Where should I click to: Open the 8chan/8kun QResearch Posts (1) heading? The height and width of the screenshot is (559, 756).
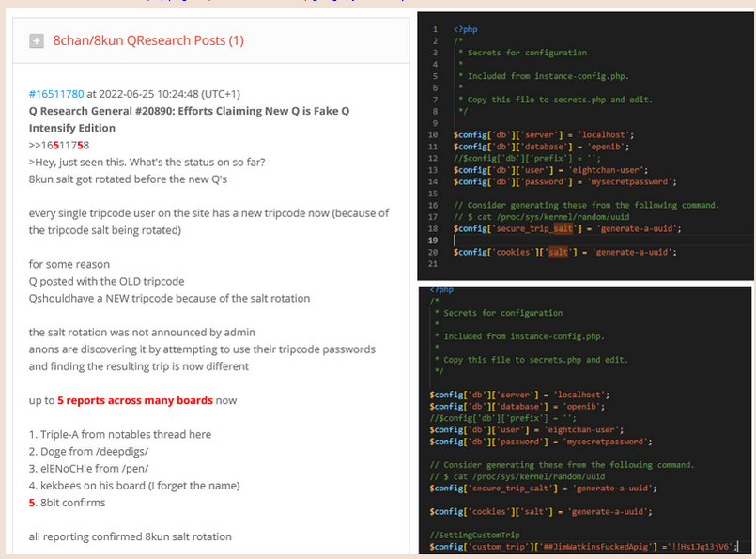tap(148, 40)
